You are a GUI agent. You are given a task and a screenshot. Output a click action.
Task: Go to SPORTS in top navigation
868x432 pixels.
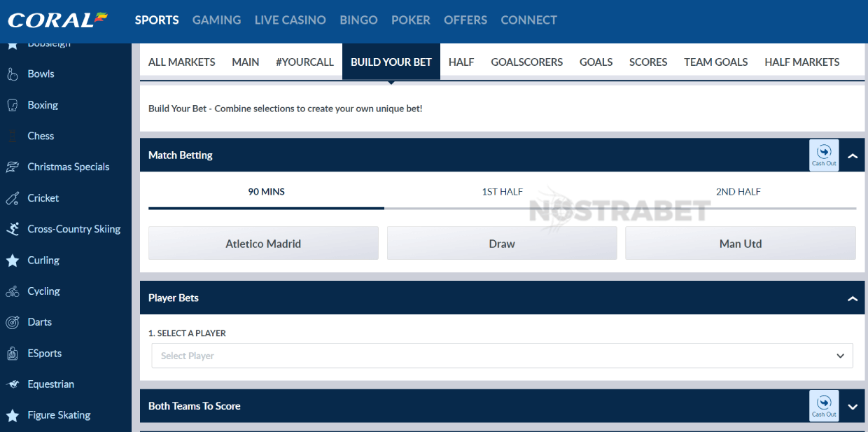click(157, 20)
